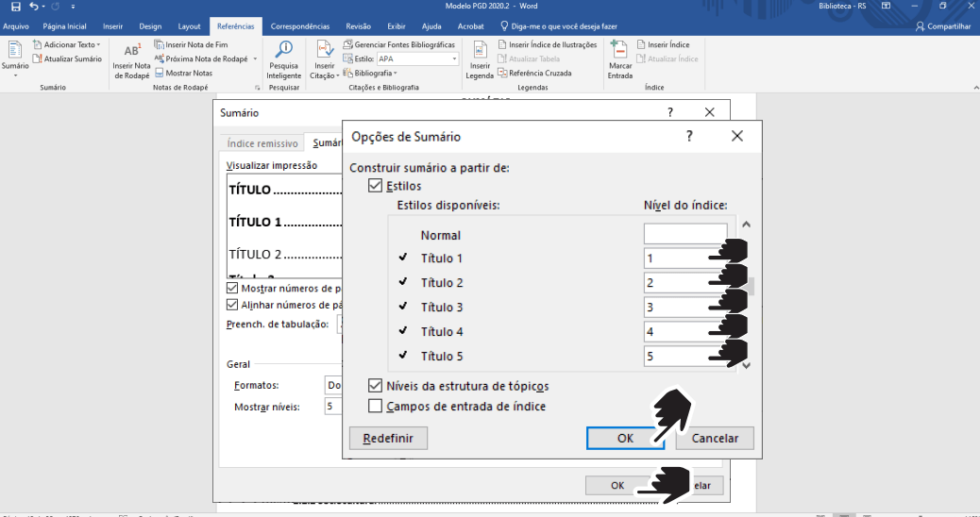The height and width of the screenshot is (517, 980).
Task: Open the Notas de Rodapé dialog launcher
Action: click(257, 88)
